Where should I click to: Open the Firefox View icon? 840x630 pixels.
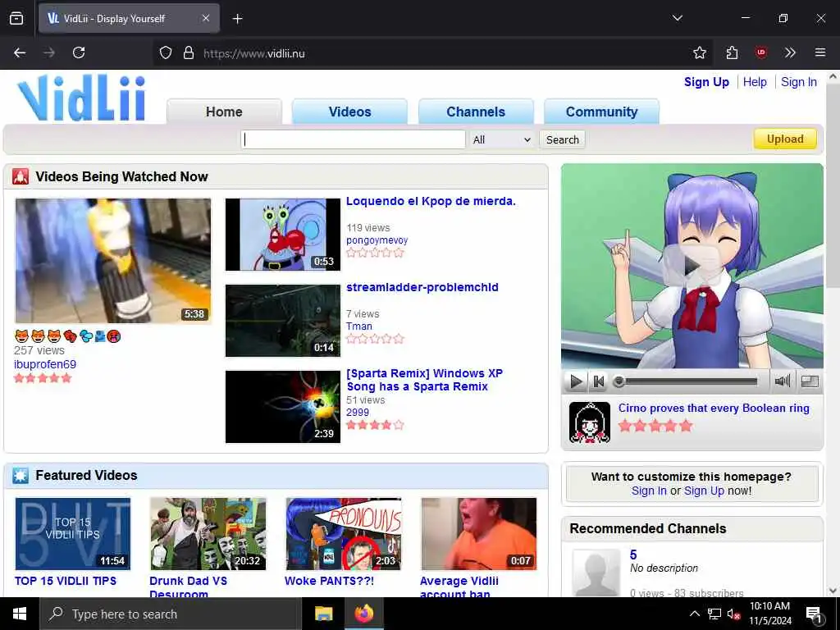click(x=16, y=18)
